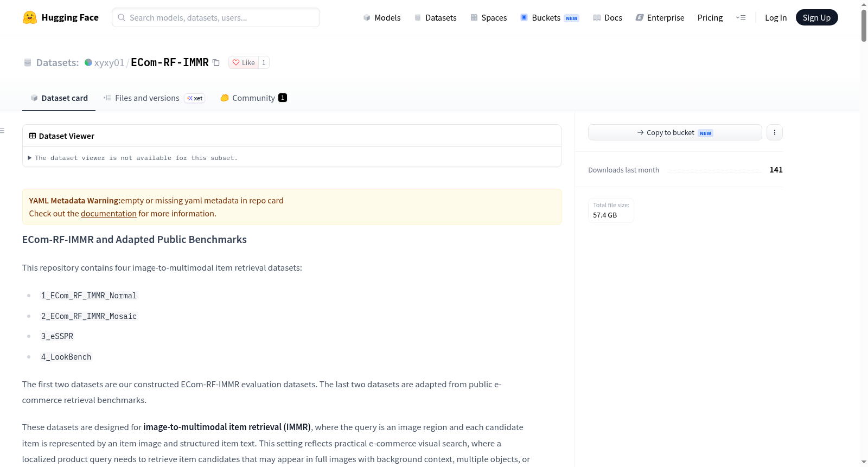Open the xyxy01 user profile link
Screen dimensions: 868x467
[x=109, y=62]
